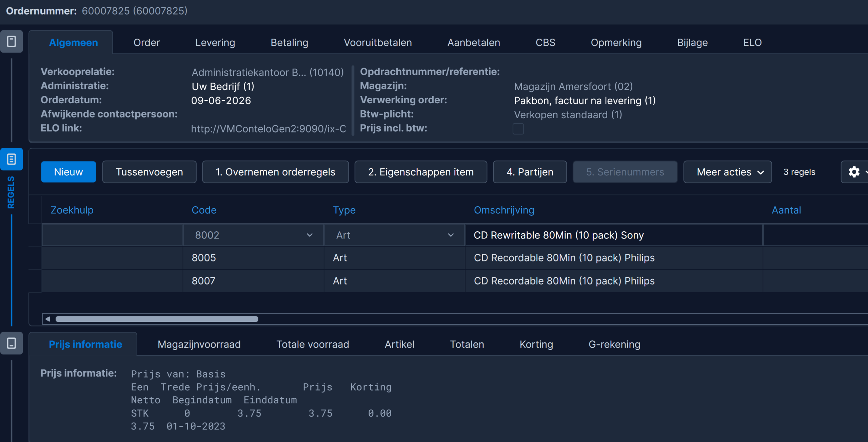Open the header section sidebar icon
Viewport: 868px width, 442px height.
[12, 42]
